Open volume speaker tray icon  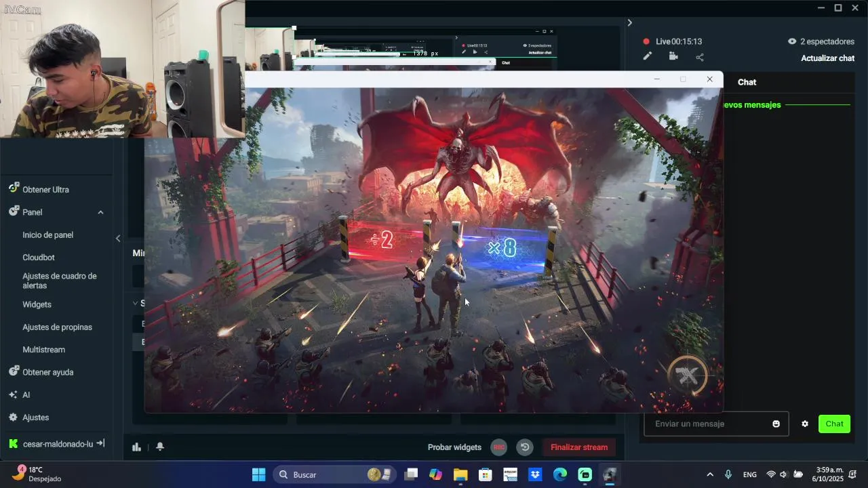tap(784, 474)
